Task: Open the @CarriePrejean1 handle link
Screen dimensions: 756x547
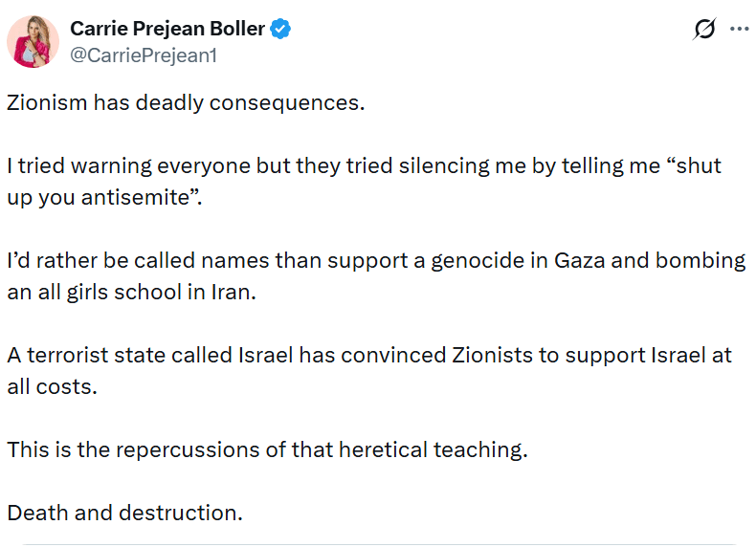Action: click(144, 55)
